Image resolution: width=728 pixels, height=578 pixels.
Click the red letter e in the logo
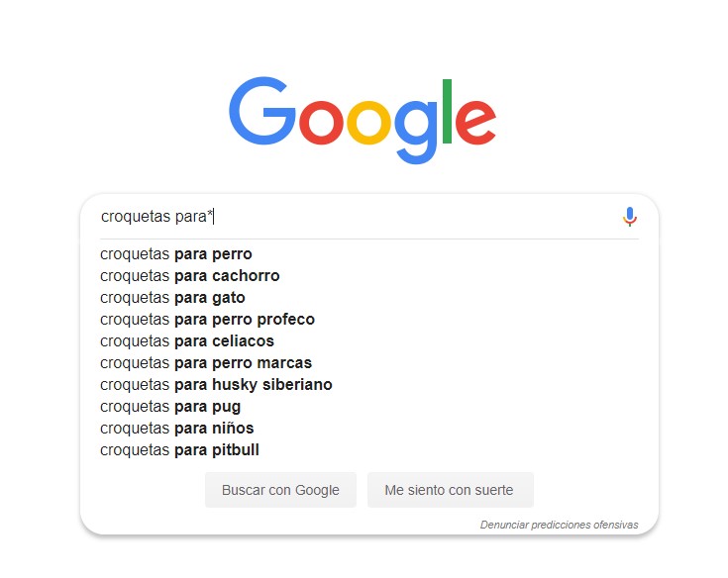[x=474, y=124]
